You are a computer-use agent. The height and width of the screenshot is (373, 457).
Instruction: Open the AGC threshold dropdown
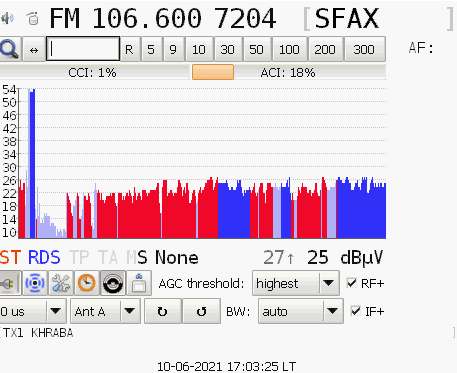click(x=296, y=283)
